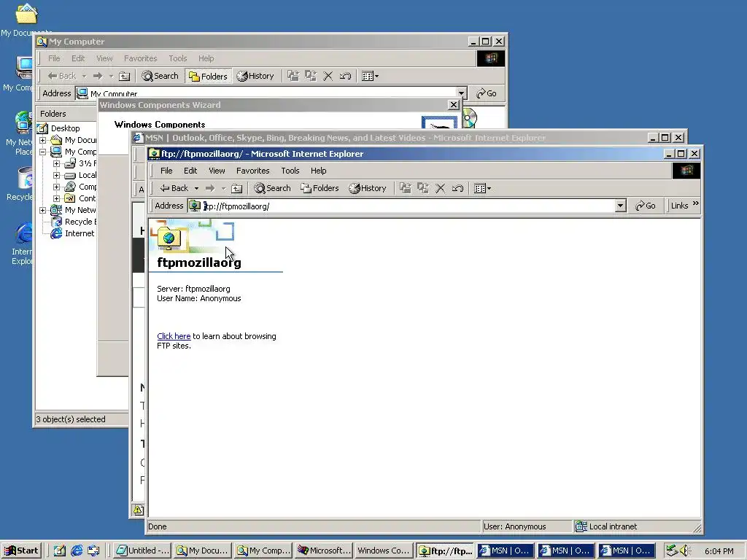Viewport: 747px width, 560px height.
Task: Switch to My Documents taskbar button
Action: tap(203, 551)
